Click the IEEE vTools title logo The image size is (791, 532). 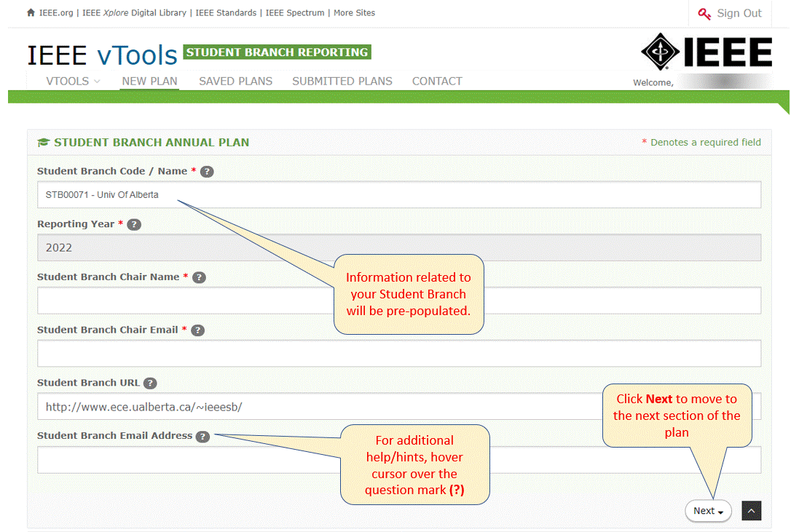(x=103, y=55)
